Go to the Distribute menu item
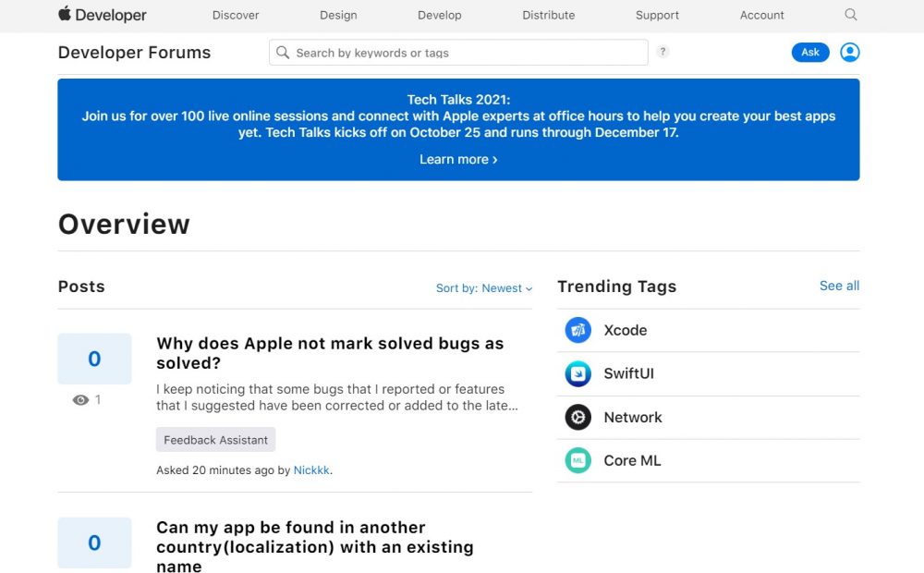Viewport: 924px width, 573px height. pyautogui.click(x=548, y=15)
